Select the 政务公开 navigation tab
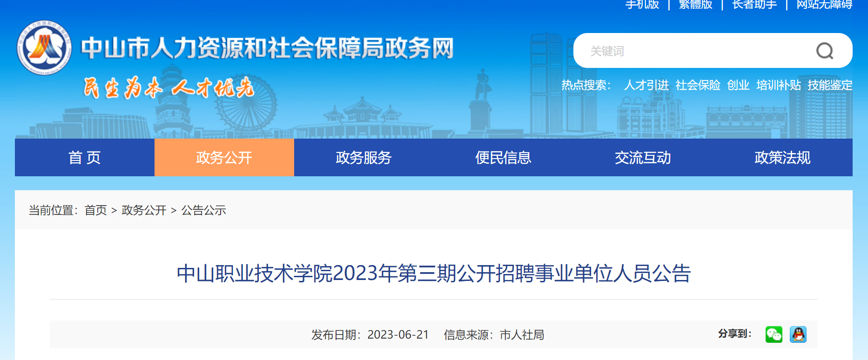The image size is (868, 360). [224, 158]
